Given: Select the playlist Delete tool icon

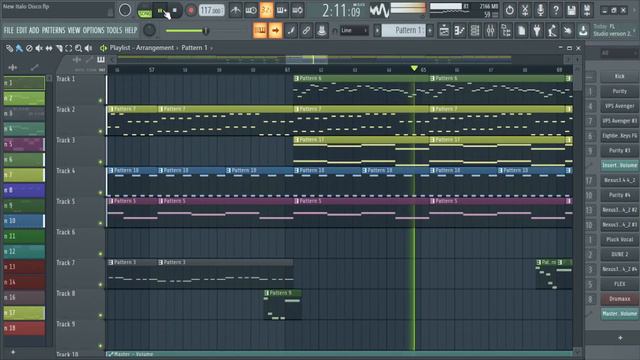Looking at the screenshot, I should [29, 49].
